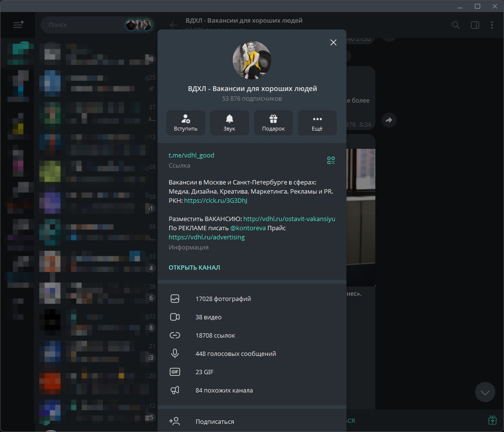Open the 17028 фотографий media section
504x432 pixels.
pyautogui.click(x=252, y=299)
